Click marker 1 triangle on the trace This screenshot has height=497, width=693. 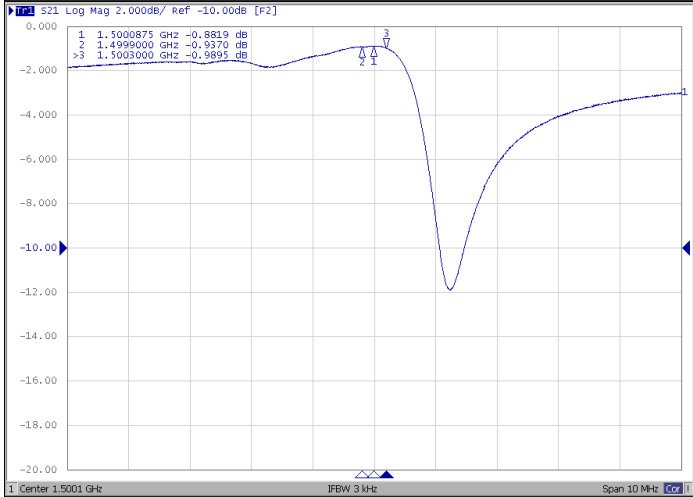pyautogui.click(x=374, y=52)
